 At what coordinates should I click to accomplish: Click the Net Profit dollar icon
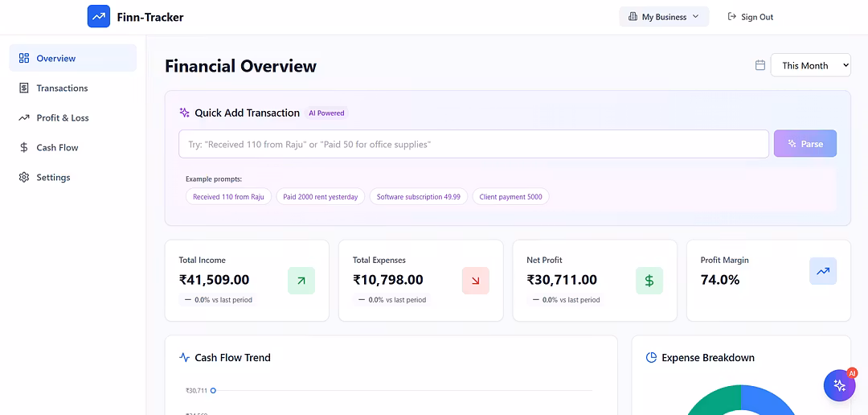click(x=649, y=281)
